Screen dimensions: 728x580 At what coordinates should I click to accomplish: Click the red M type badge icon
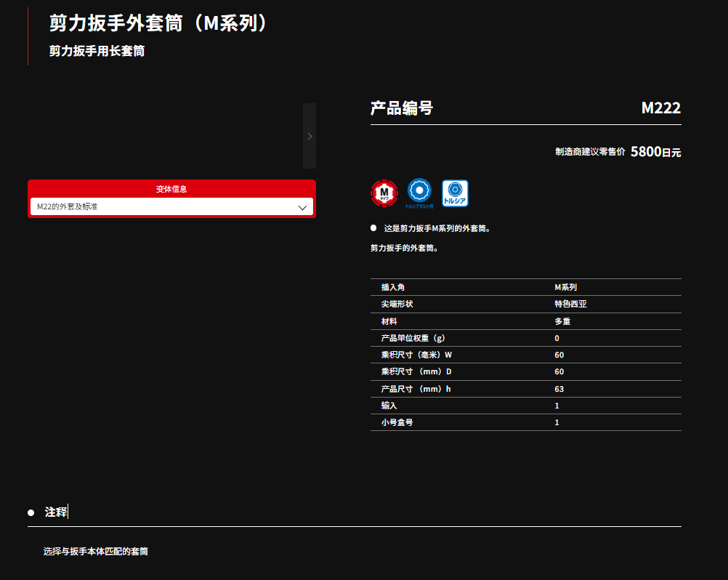[x=384, y=193]
